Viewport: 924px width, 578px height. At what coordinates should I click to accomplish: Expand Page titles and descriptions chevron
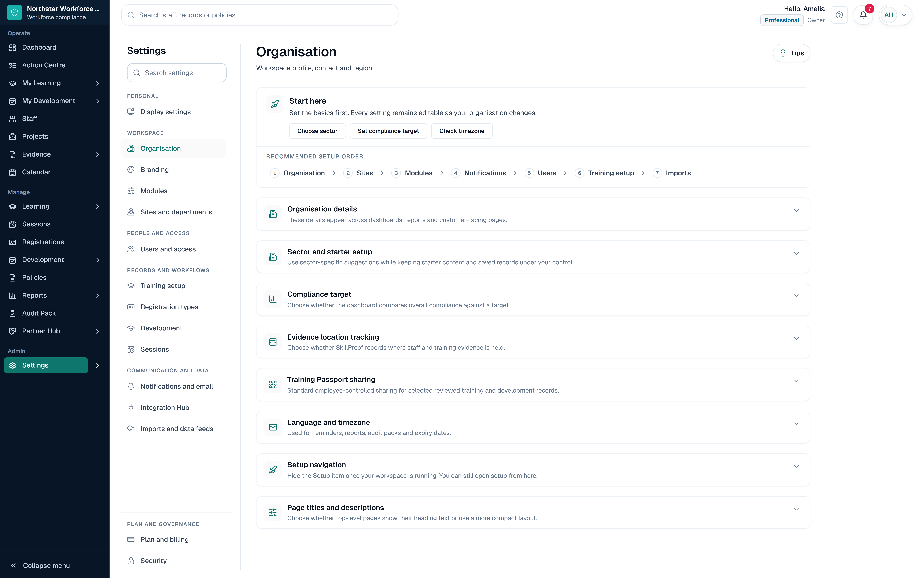pos(796,509)
